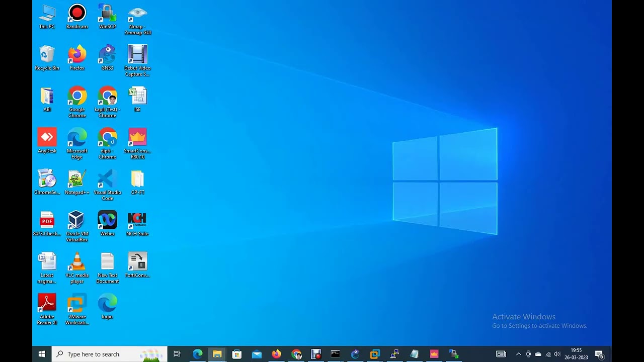The image size is (644, 362).
Task: Open Command Prompt from the taskbar
Action: pyautogui.click(x=336, y=354)
